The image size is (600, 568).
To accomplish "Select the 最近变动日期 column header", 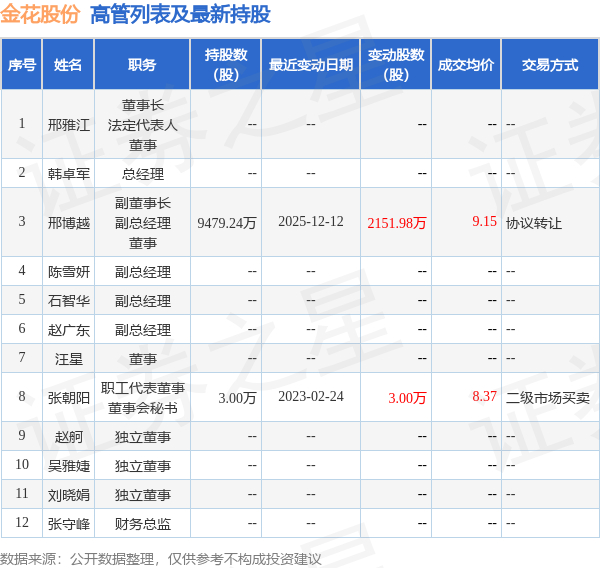I will (311, 65).
